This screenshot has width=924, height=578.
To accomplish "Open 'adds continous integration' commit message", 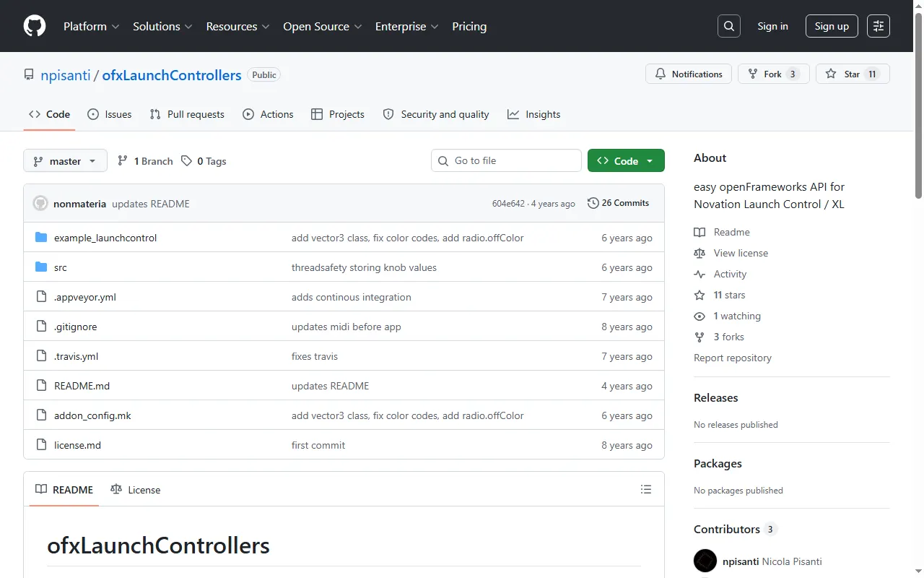I will [x=352, y=297].
